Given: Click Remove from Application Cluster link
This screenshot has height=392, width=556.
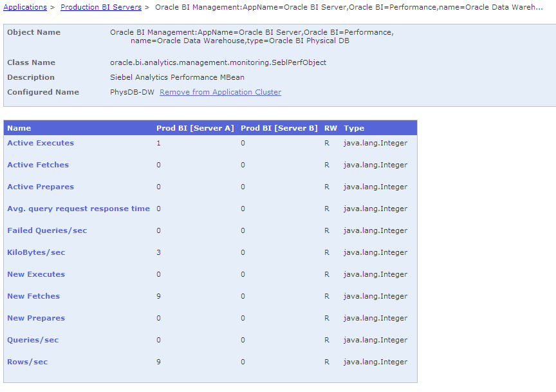Looking at the screenshot, I should coord(220,92).
